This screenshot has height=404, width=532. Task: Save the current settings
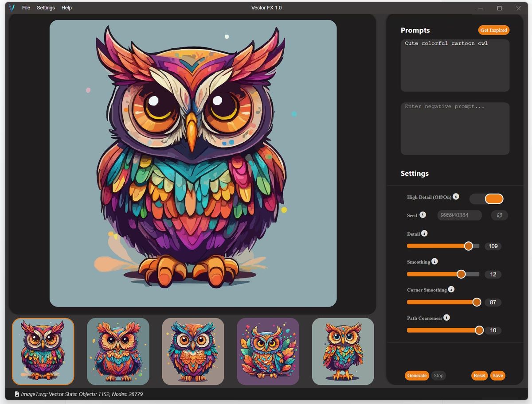pos(497,375)
